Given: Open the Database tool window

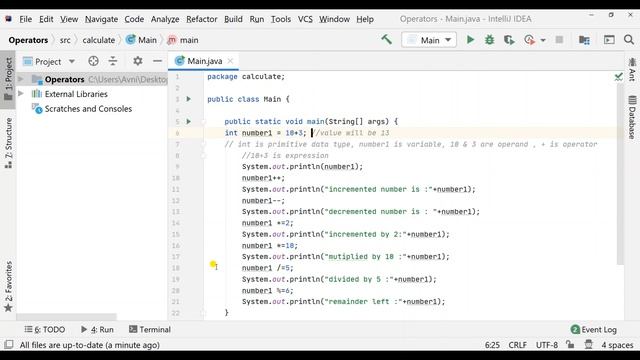Looking at the screenshot, I should click(x=632, y=118).
